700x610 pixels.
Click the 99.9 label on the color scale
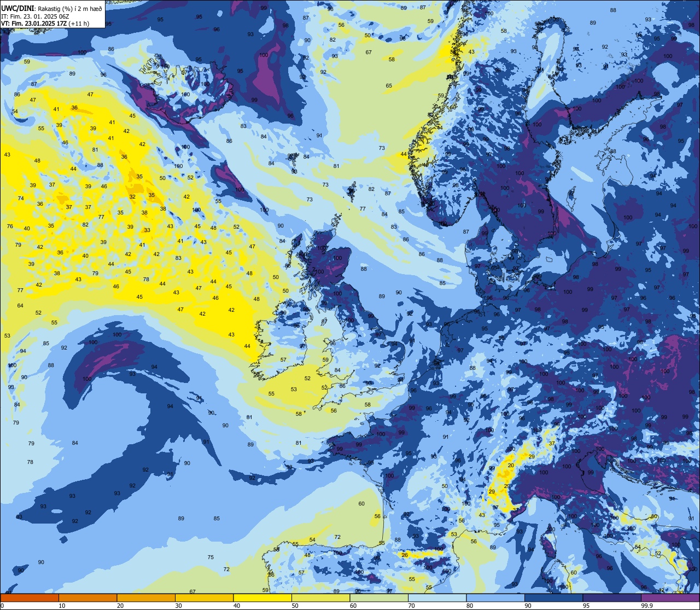point(647,606)
